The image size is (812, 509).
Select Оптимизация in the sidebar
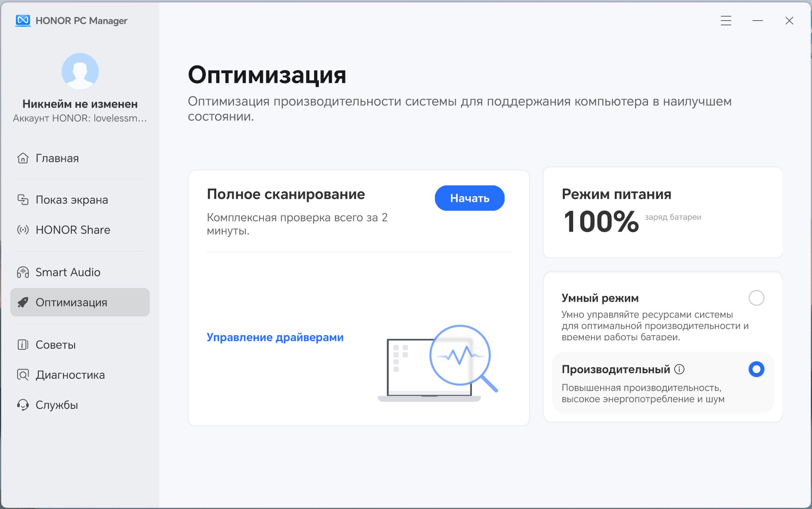coord(80,302)
